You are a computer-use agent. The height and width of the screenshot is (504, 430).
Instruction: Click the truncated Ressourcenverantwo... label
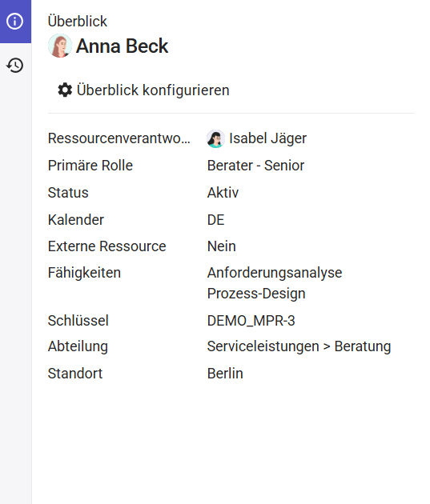coord(119,138)
